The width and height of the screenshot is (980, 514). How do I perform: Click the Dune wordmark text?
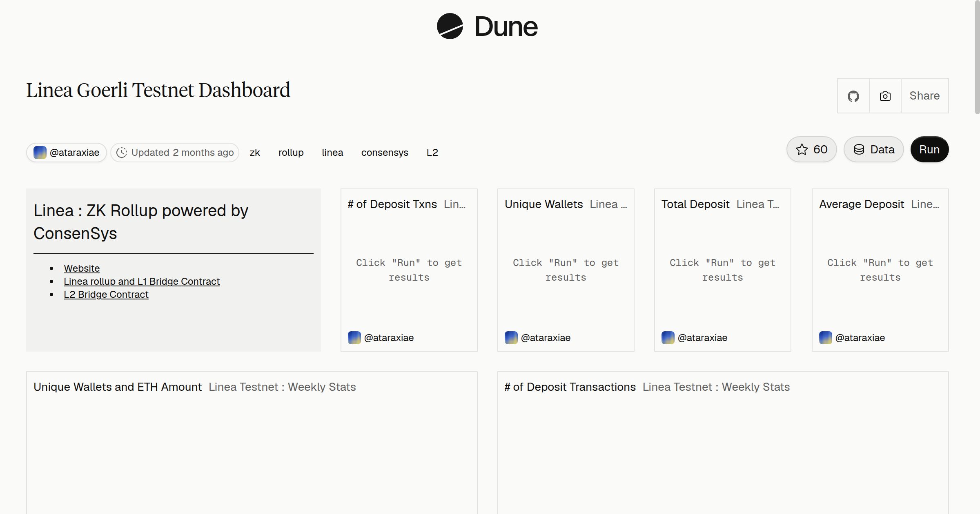point(506,27)
